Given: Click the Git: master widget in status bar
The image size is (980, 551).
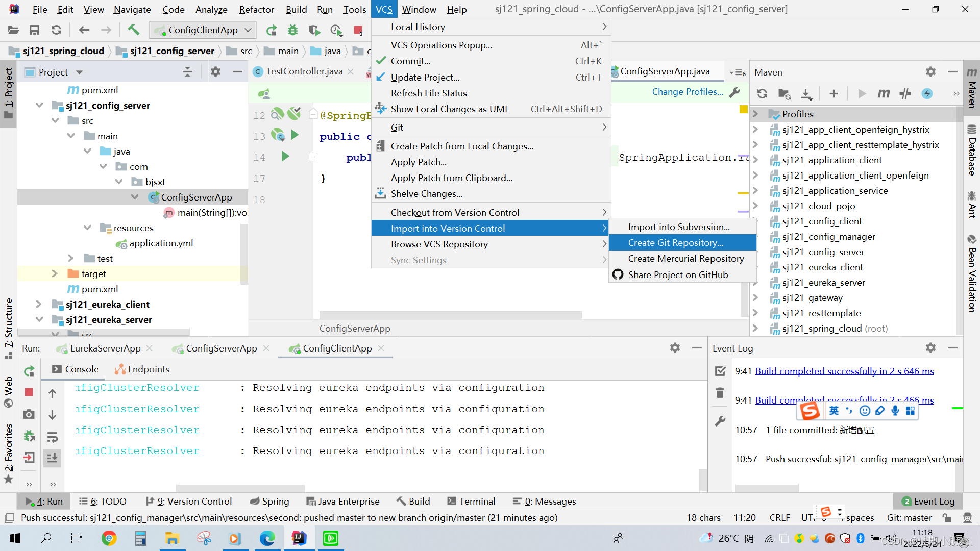Looking at the screenshot, I should [909, 517].
